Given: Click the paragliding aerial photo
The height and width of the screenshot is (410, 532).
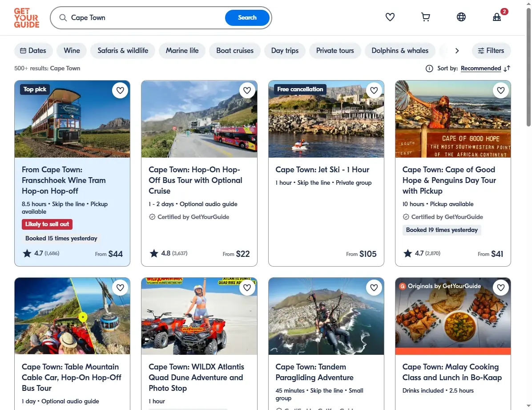Looking at the screenshot, I should tap(326, 316).
